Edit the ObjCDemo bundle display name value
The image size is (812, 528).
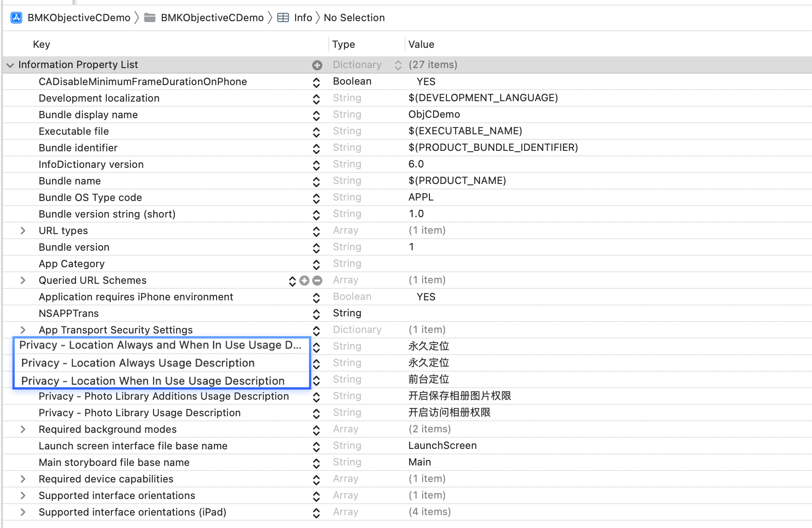coord(434,115)
